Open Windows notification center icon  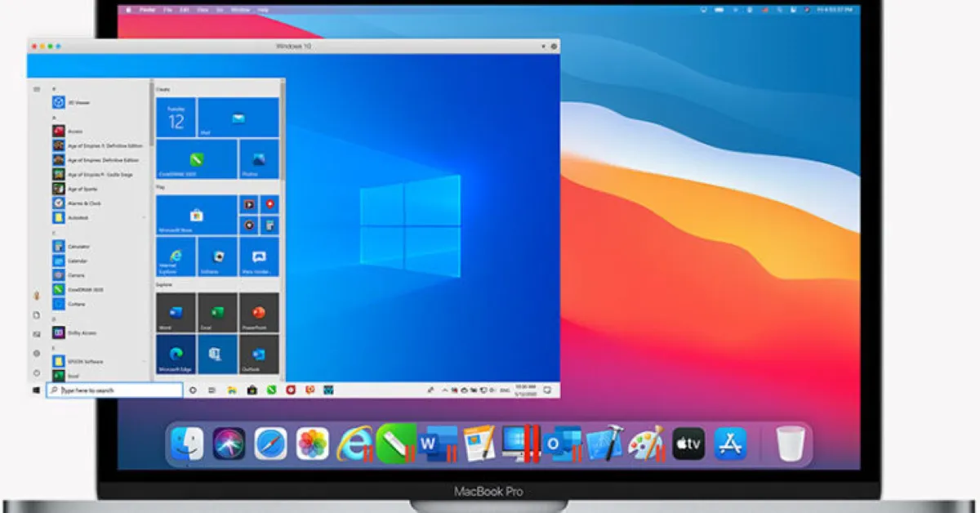[x=546, y=390]
